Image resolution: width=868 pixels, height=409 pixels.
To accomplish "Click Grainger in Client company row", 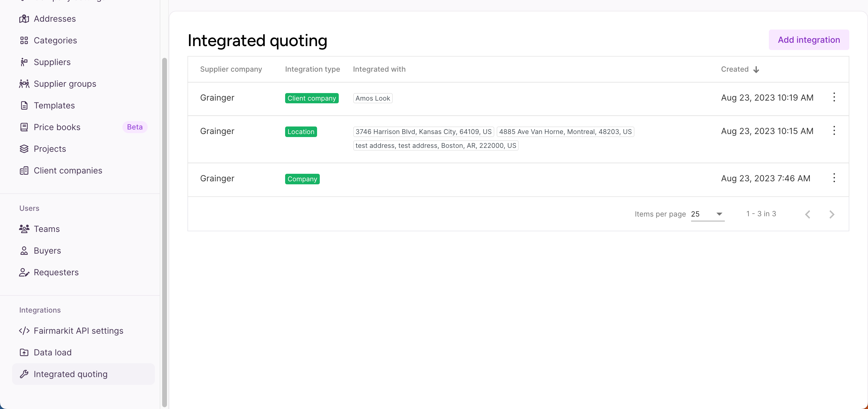I will coord(217,98).
